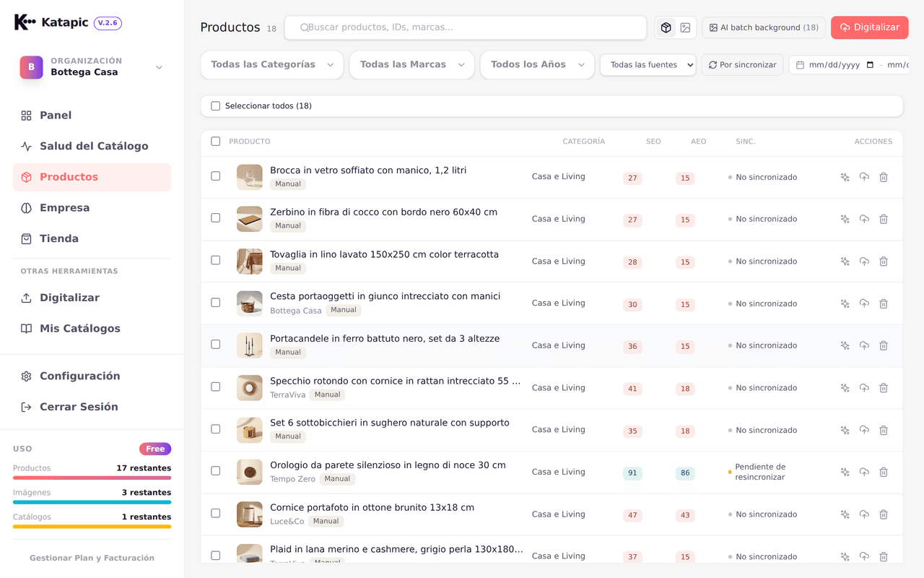Click AI enhance icon for Specchio rotondo
The image size is (924, 578).
click(845, 388)
